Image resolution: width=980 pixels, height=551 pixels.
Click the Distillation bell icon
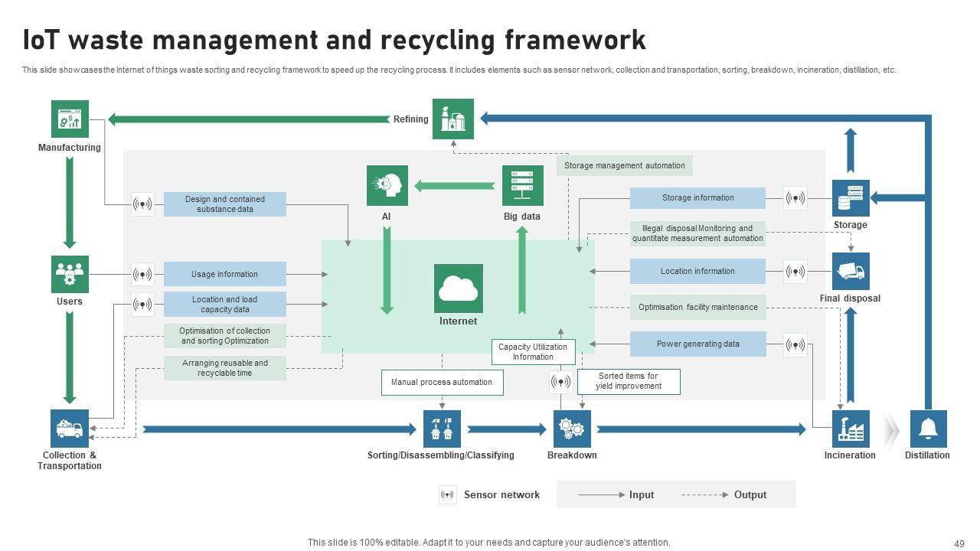coord(928,429)
